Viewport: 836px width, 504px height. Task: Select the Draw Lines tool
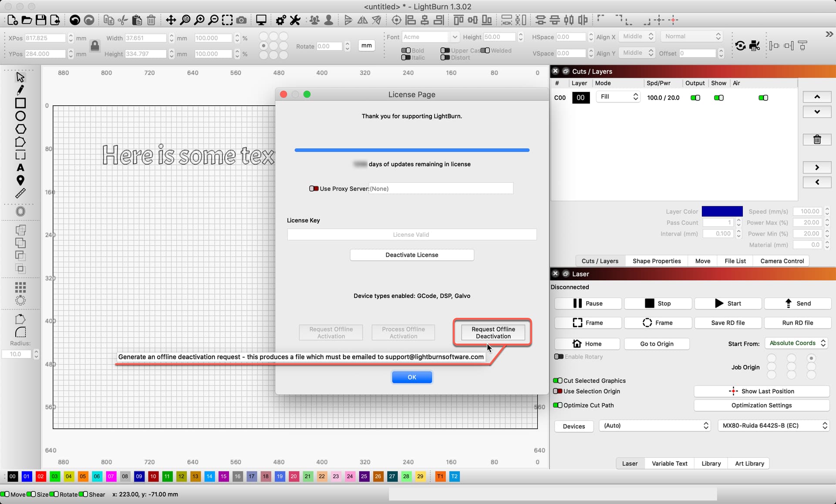20,90
